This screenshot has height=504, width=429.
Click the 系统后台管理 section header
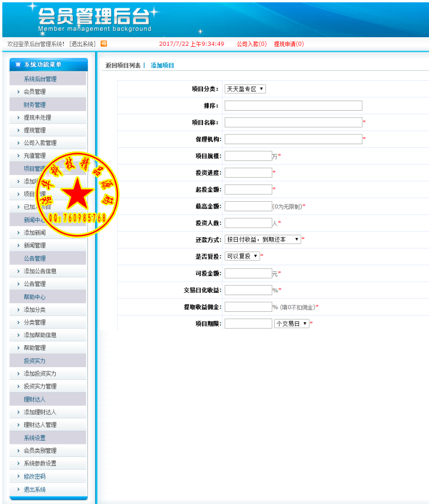[40, 79]
